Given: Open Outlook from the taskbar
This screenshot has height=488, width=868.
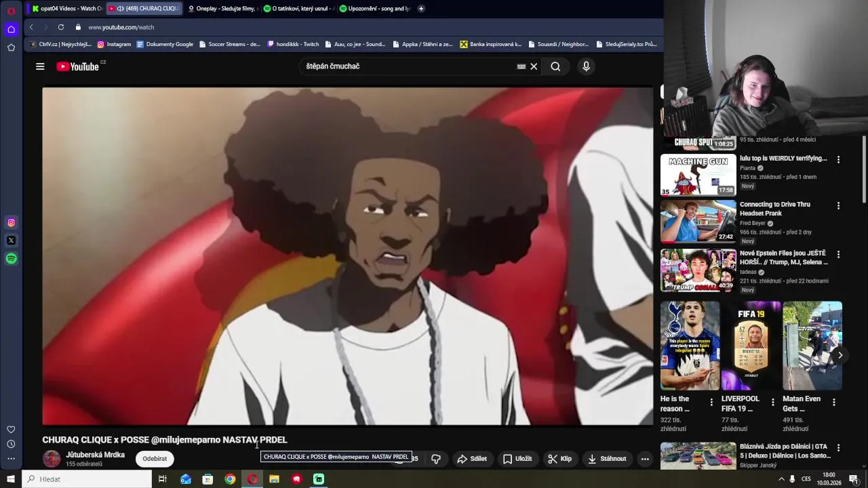Looking at the screenshot, I should (185, 479).
